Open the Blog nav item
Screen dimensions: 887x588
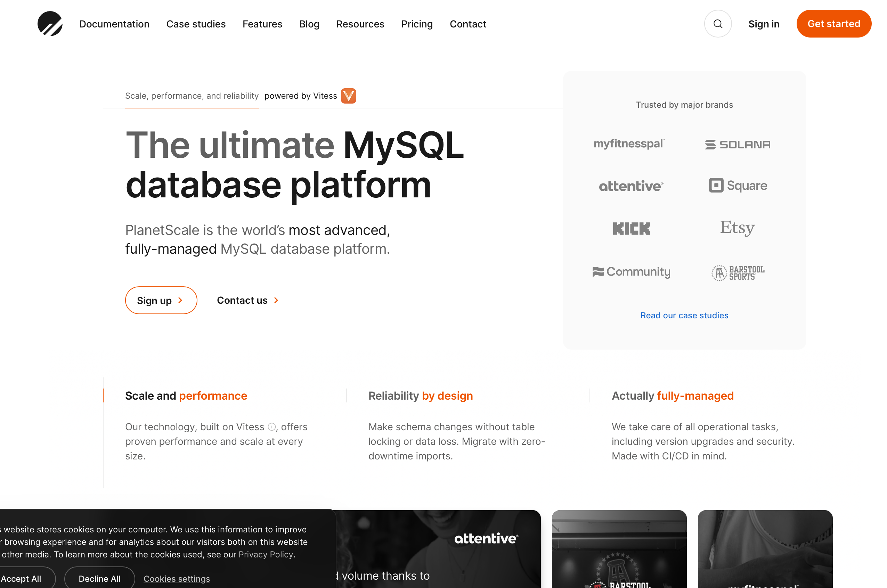coord(309,24)
